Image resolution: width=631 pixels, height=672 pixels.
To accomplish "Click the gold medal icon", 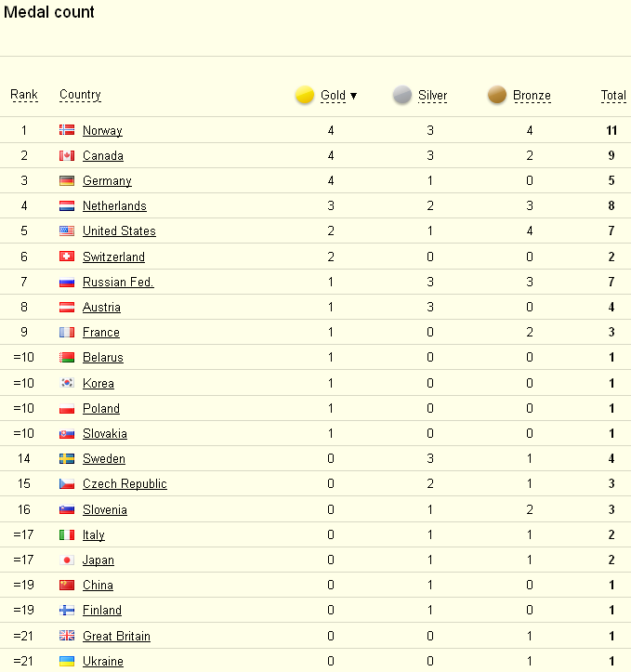I will (x=305, y=95).
